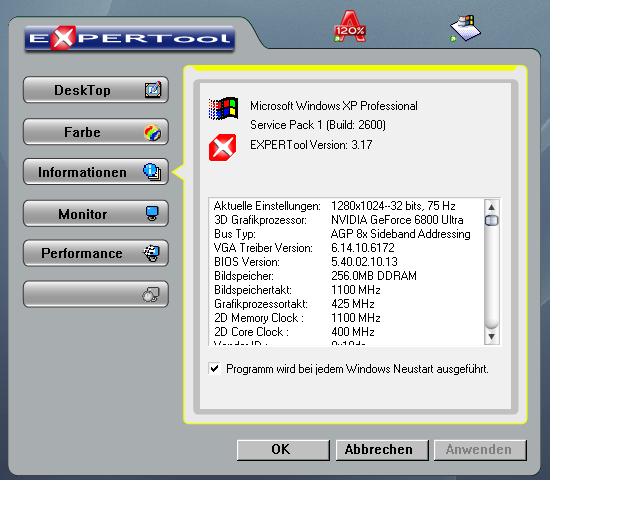
Task: Open the DeskTop settings section
Action: pyautogui.click(x=96, y=90)
